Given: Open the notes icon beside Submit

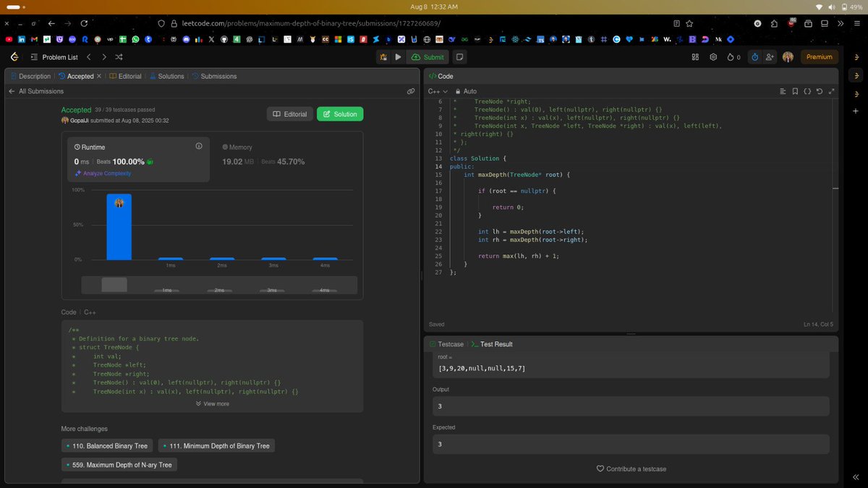Looking at the screenshot, I should point(459,57).
